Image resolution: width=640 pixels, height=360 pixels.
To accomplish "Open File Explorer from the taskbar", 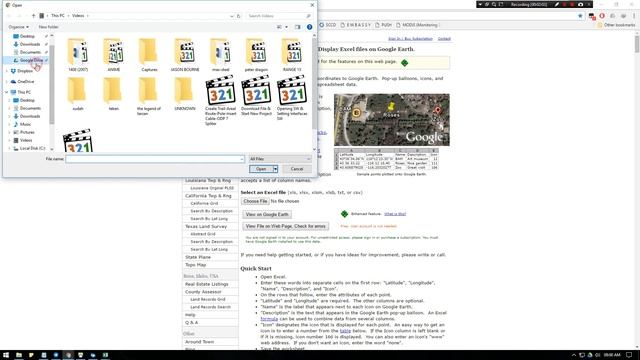I will pyautogui.click(x=19, y=355).
